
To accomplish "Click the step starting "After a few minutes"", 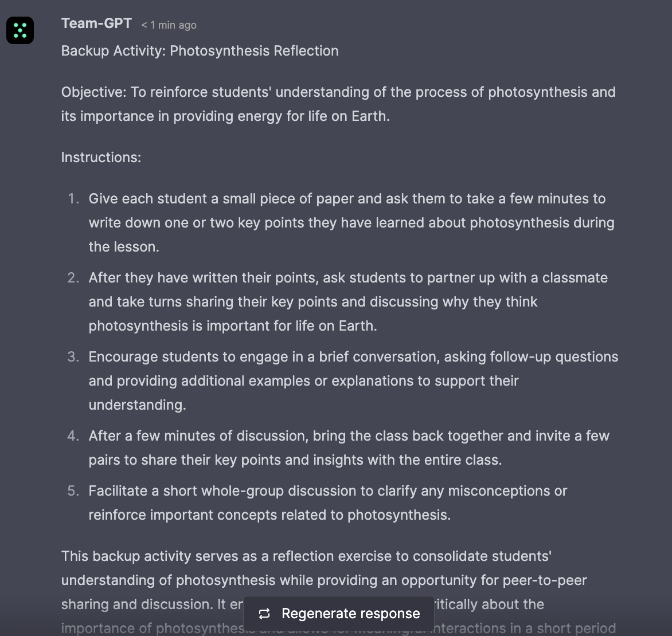I will (349, 448).
